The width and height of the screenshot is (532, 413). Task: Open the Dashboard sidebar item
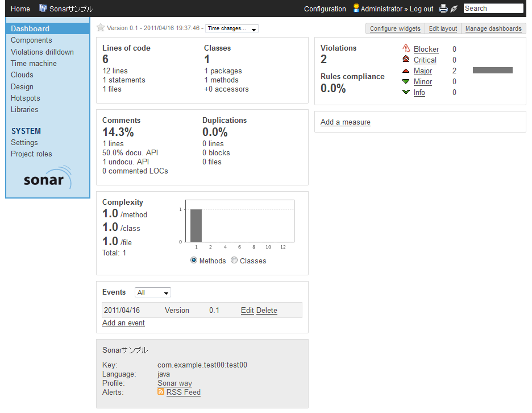48,28
